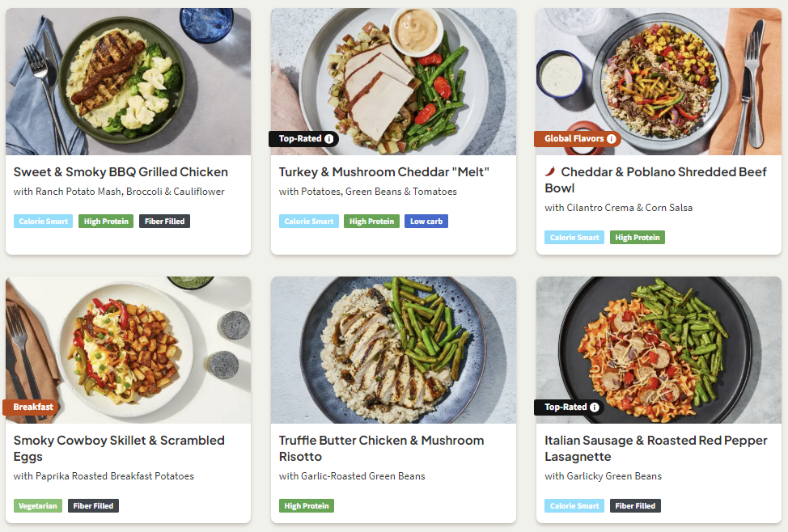The image size is (788, 532).
Task: Click the Global Flavors info icon
Action: 611,139
